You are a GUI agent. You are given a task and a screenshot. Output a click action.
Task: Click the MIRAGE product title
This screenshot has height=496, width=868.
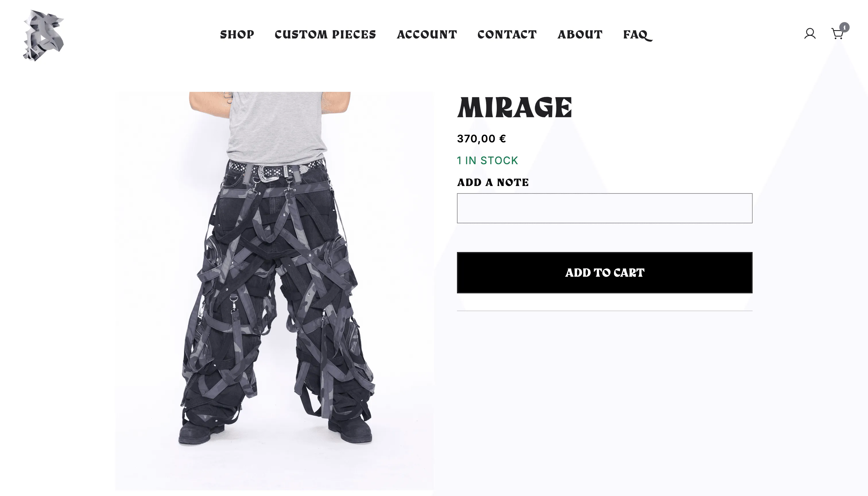[514, 107]
